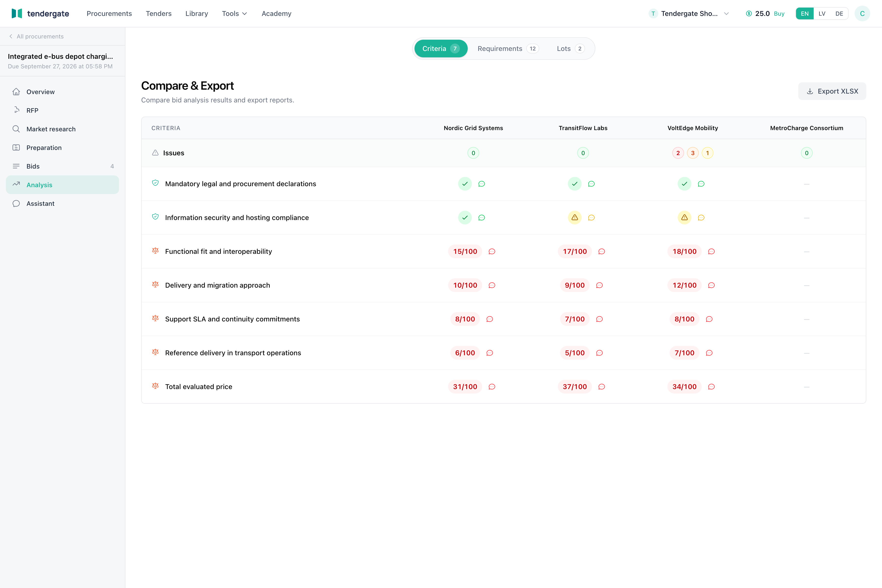The height and width of the screenshot is (588, 882).
Task: Open comment beside Nordic Grid 6/100 score
Action: point(490,353)
